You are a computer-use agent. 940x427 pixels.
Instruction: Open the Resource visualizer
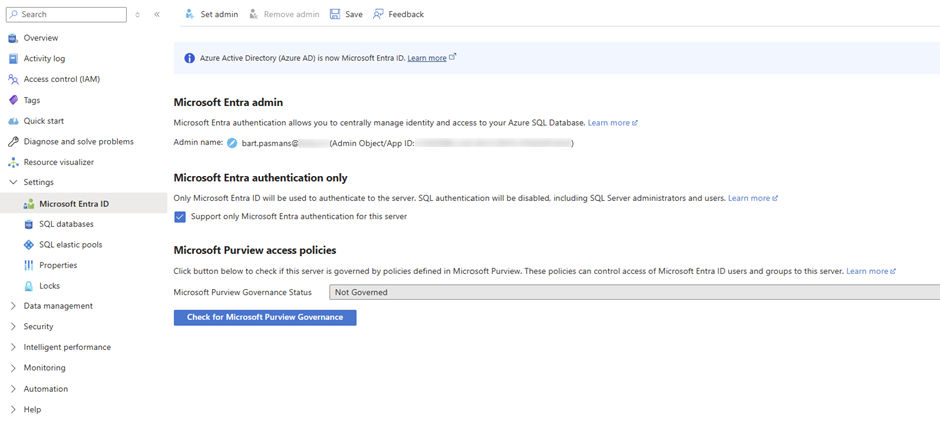(x=58, y=162)
